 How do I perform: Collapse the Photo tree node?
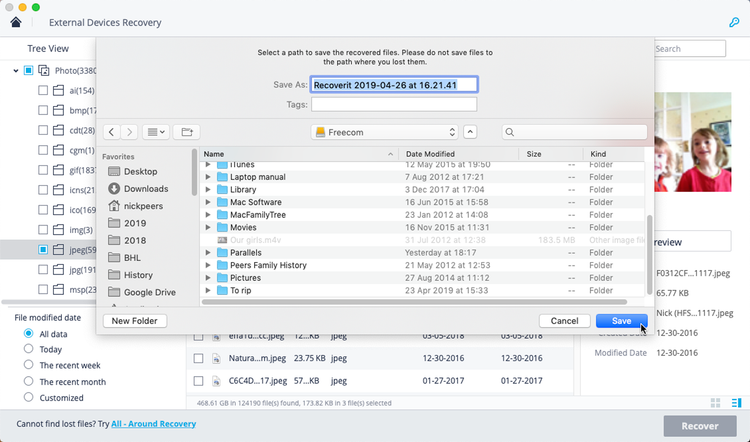(16, 71)
